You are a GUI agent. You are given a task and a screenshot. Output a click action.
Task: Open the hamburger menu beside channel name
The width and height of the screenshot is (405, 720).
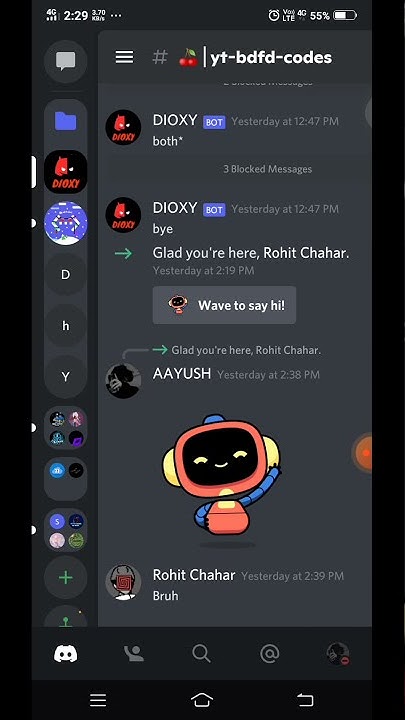pyautogui.click(x=124, y=57)
